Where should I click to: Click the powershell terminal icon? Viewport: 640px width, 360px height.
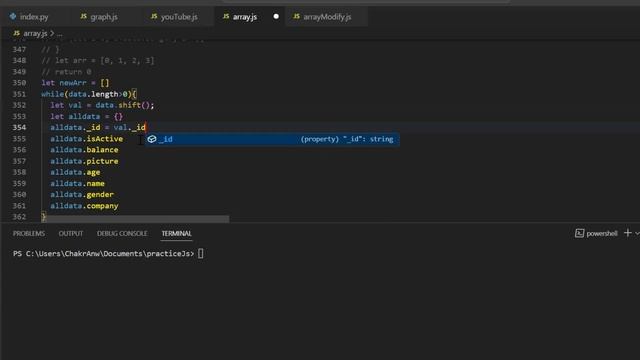pyautogui.click(x=579, y=233)
